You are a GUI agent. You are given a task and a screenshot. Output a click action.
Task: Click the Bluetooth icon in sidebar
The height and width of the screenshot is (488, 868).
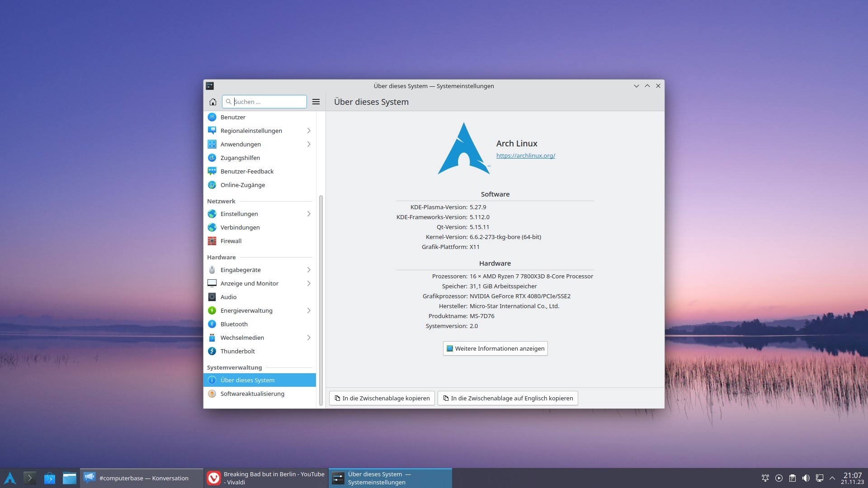212,324
